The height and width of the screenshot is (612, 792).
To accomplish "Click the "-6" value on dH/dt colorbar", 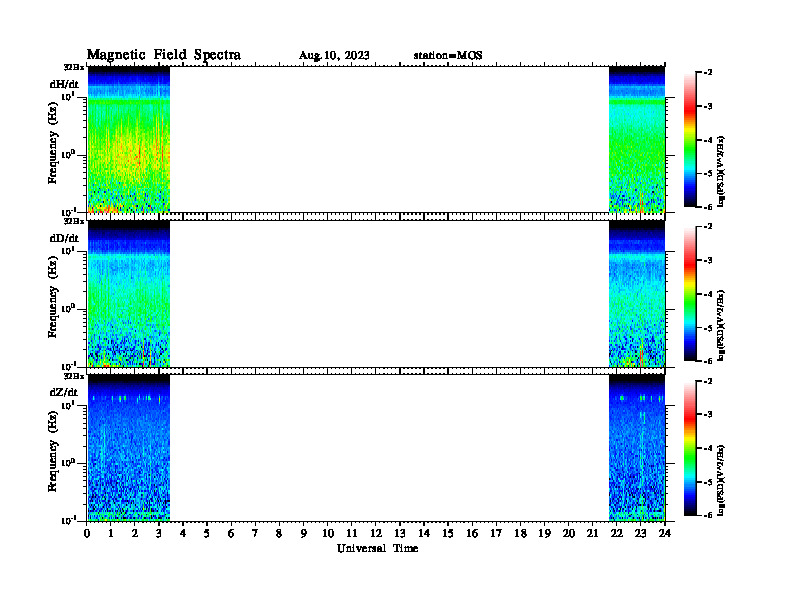I will [x=708, y=207].
